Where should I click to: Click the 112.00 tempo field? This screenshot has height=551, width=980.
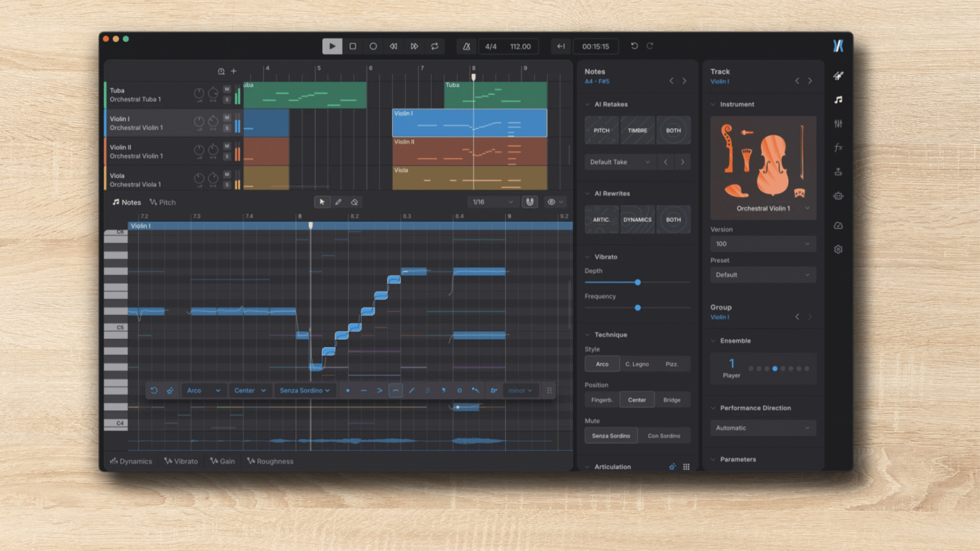(x=520, y=47)
